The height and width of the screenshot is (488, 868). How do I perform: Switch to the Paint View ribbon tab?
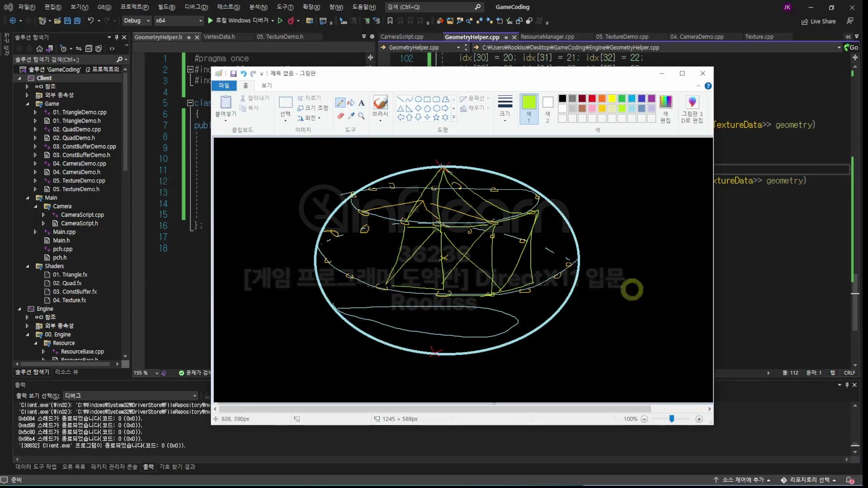pos(266,85)
